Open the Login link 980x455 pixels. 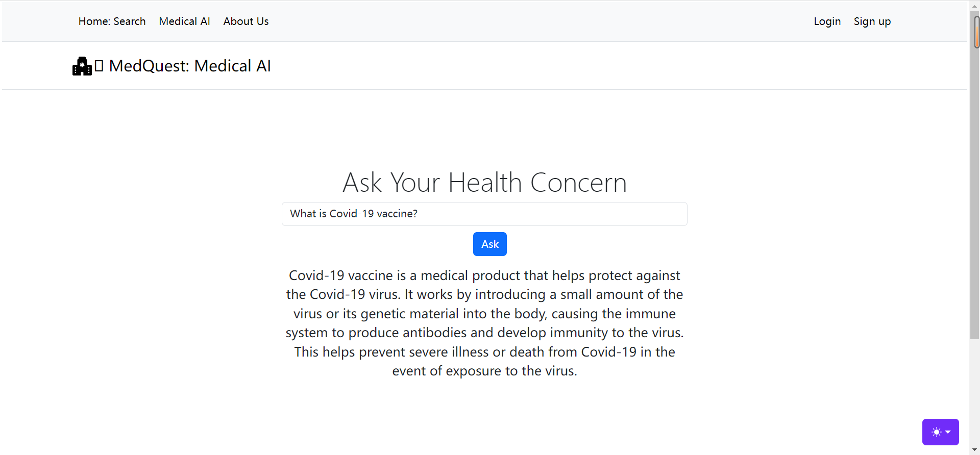(827, 21)
